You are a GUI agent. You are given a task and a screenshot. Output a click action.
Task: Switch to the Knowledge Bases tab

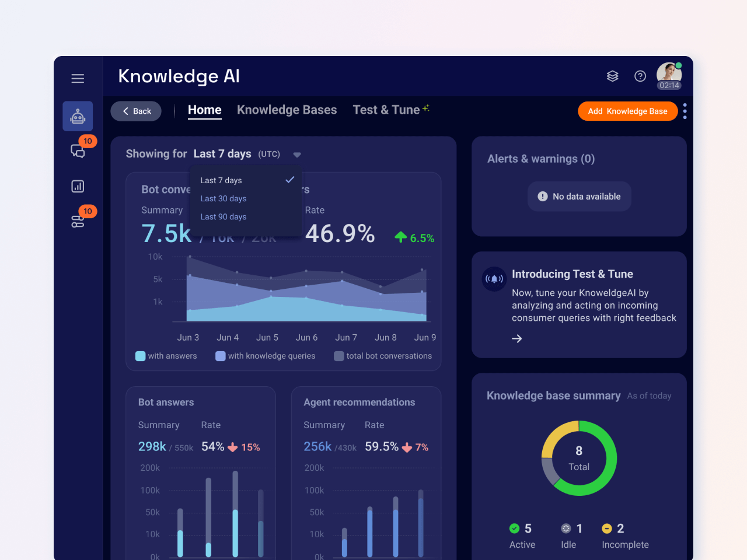(x=287, y=110)
